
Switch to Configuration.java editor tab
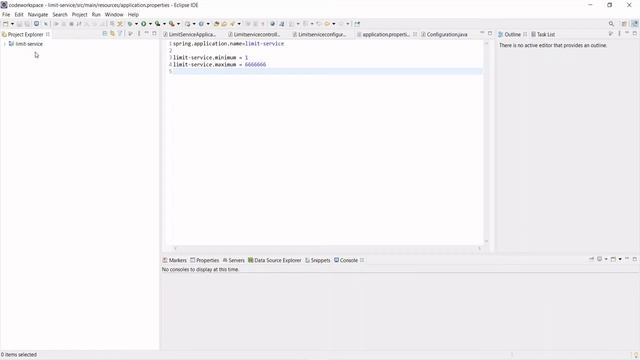(444, 34)
